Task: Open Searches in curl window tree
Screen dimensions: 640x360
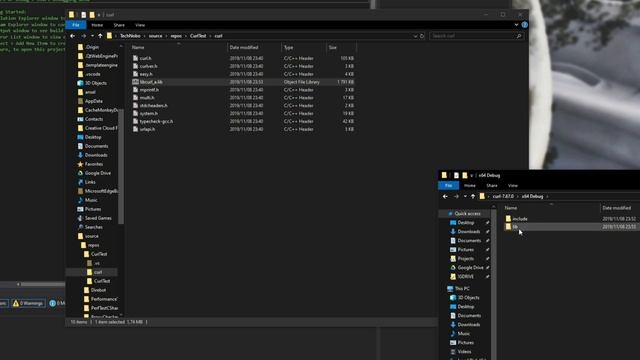Action: pos(93,227)
